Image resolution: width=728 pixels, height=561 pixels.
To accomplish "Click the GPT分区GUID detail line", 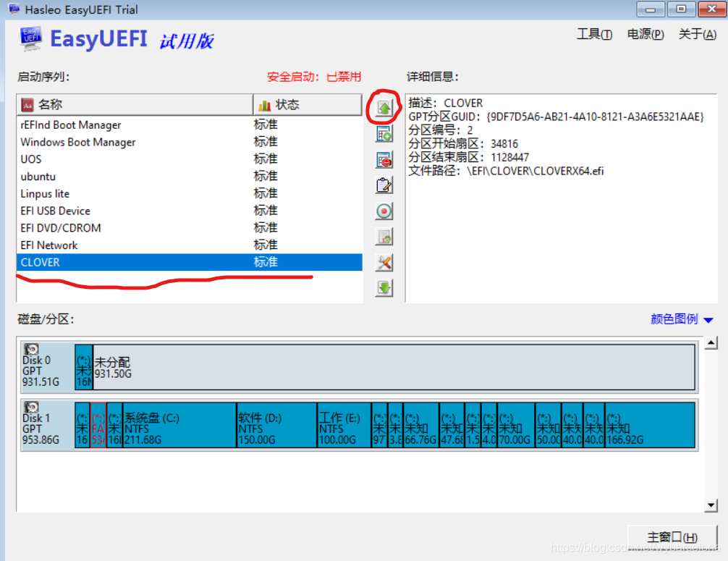I will [x=556, y=117].
